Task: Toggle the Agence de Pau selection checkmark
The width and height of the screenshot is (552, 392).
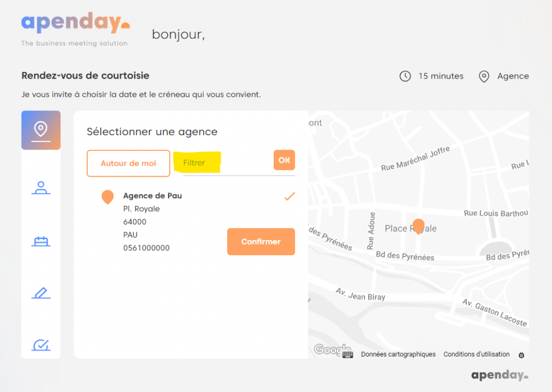Action: tap(289, 197)
